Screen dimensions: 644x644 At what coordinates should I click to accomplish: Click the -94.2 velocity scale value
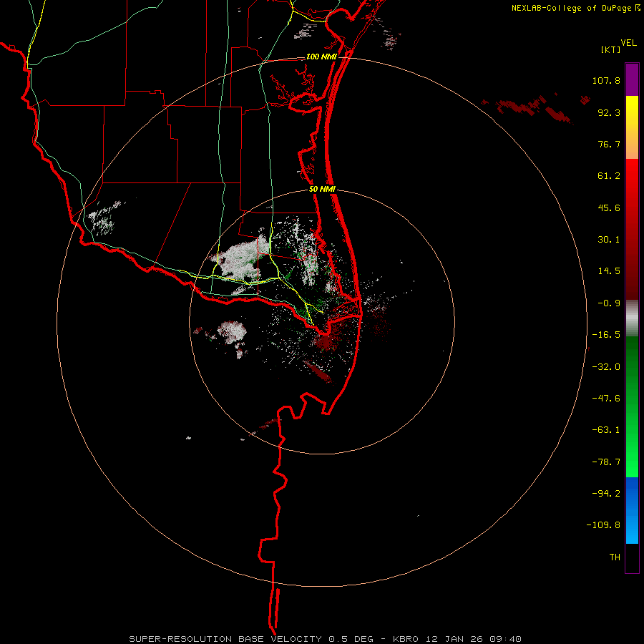(x=606, y=494)
